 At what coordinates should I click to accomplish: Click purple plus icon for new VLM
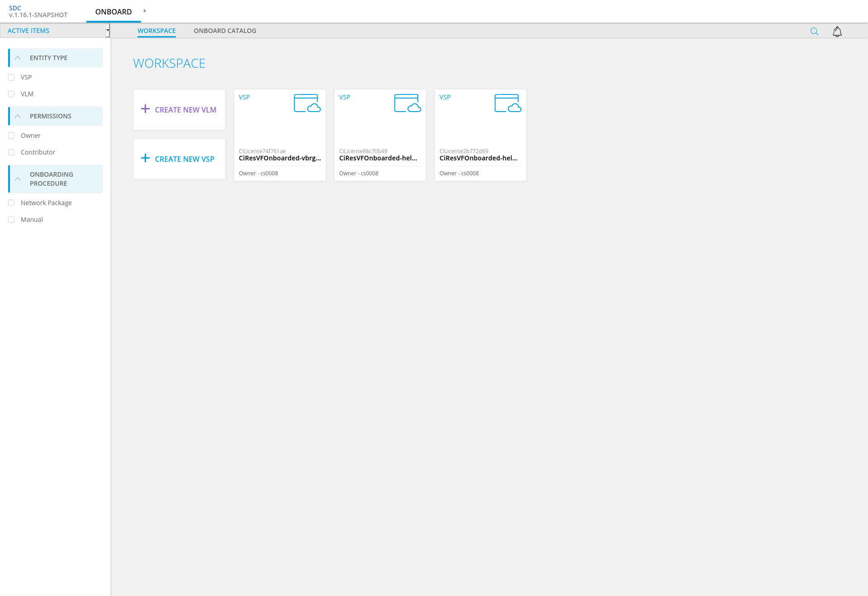point(145,109)
